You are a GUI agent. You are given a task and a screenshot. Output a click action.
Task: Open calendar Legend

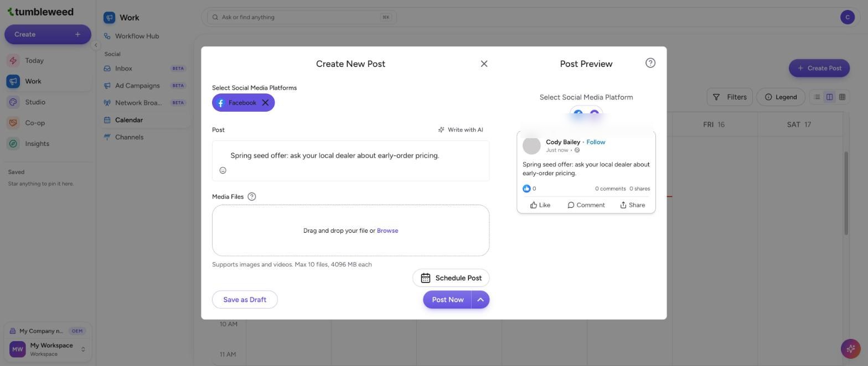click(x=781, y=97)
